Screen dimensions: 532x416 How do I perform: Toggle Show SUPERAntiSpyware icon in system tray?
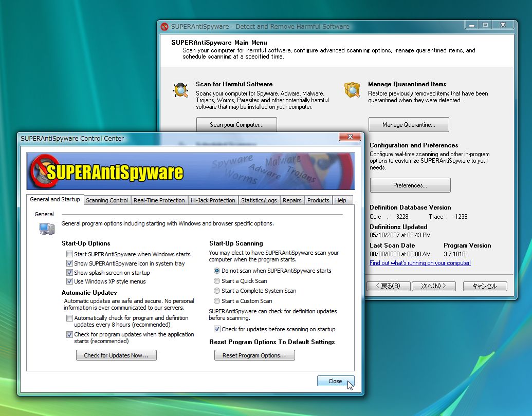(69, 263)
